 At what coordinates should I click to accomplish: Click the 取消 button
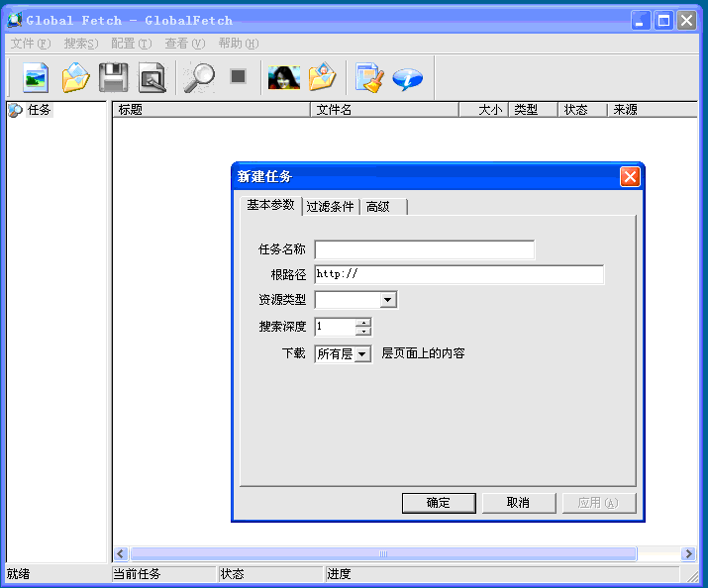(518, 503)
